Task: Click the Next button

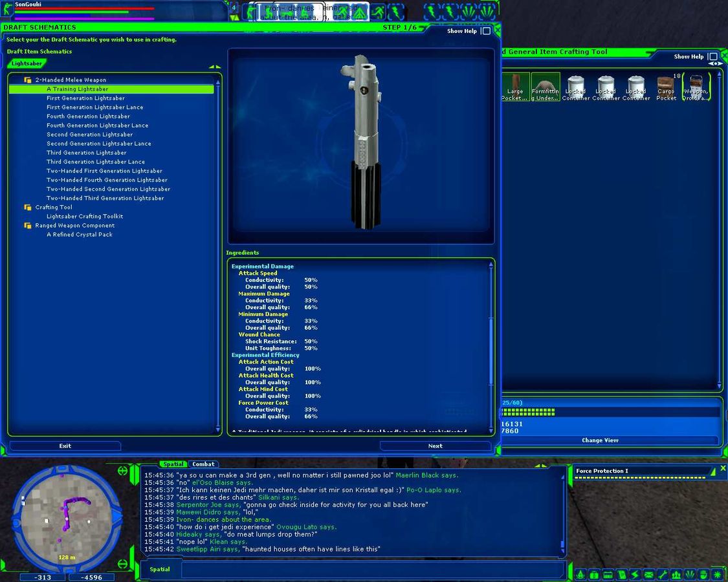Action: tap(435, 446)
